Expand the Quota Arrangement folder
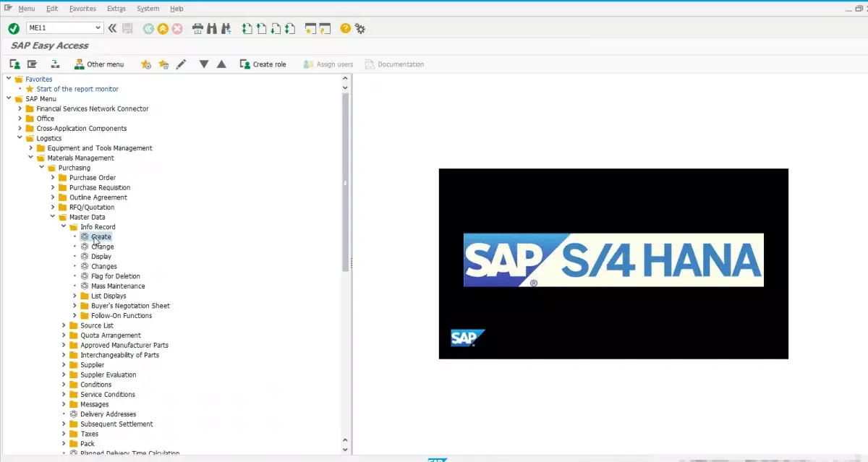The width and height of the screenshot is (868, 462). tap(64, 335)
